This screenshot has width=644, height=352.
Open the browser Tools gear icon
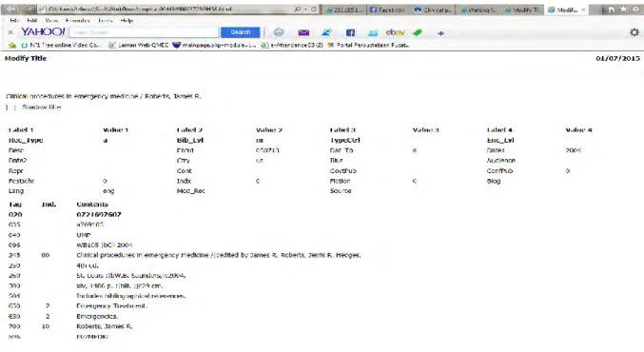pos(636,9)
